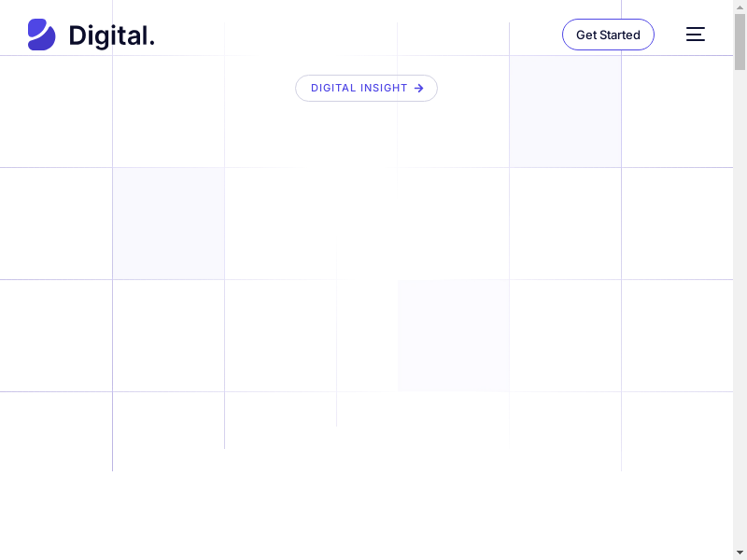Click shaded grid square below Get Started button

tap(565, 112)
